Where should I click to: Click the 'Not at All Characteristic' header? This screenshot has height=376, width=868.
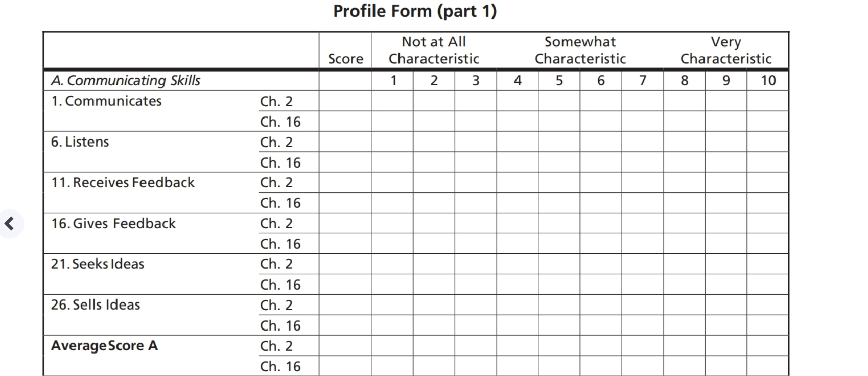434,50
